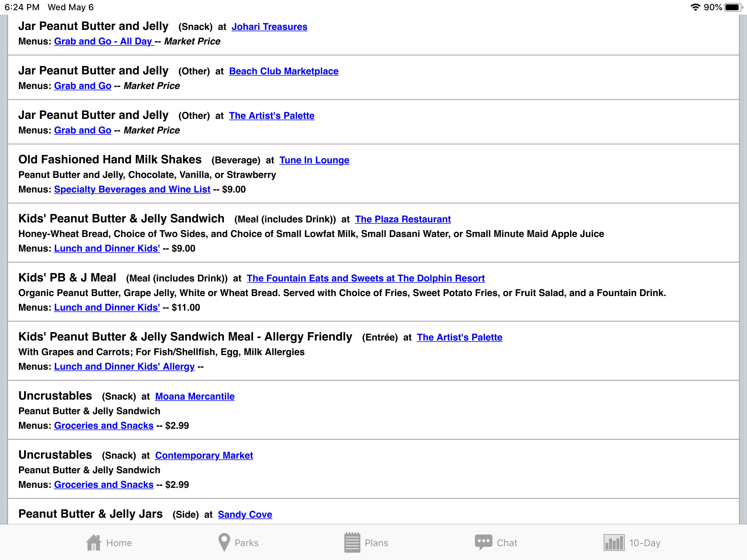Open the Sandy Cove link
Screen dimensions: 747x560
click(245, 514)
